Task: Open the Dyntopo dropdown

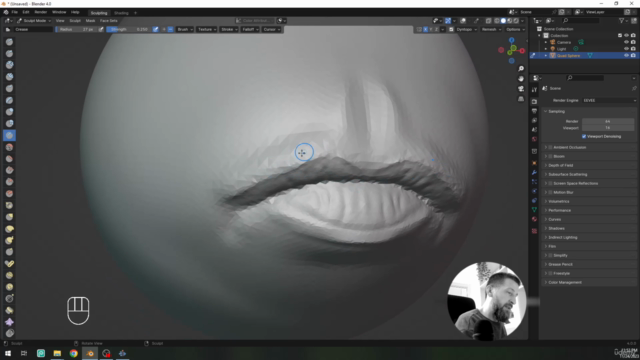Action: tap(466, 29)
